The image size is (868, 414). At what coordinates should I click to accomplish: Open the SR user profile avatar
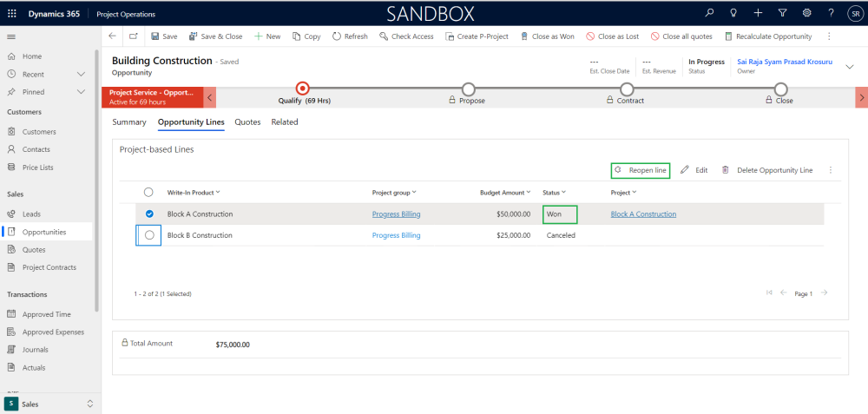854,14
